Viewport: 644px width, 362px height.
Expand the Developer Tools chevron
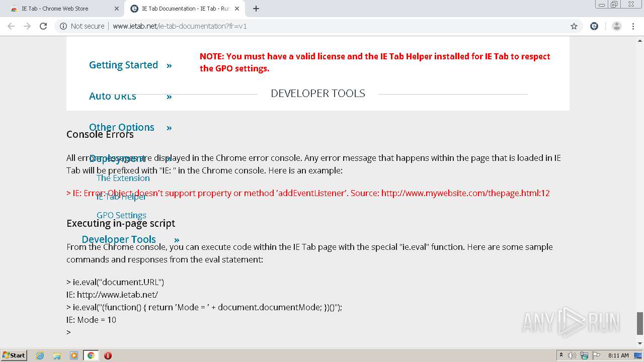tap(177, 240)
